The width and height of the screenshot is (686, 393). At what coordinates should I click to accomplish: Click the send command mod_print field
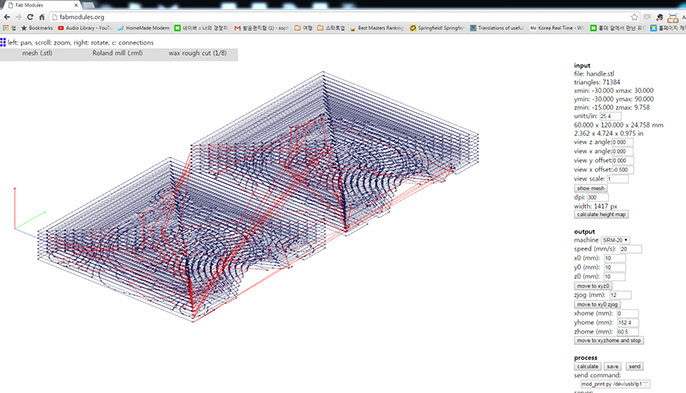(x=615, y=384)
